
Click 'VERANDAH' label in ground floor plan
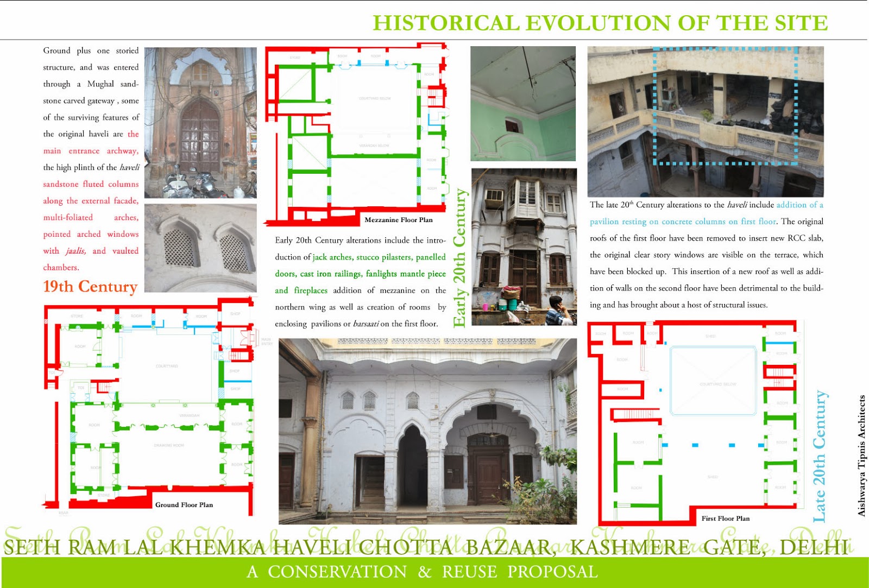[190, 415]
